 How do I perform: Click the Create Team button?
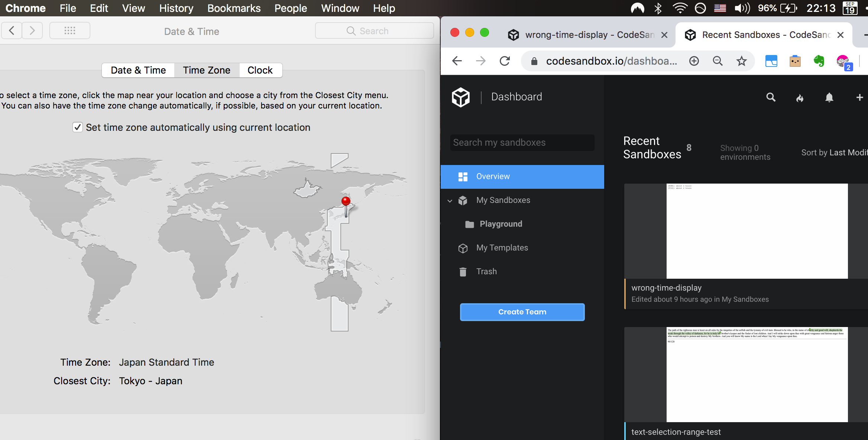click(x=522, y=312)
